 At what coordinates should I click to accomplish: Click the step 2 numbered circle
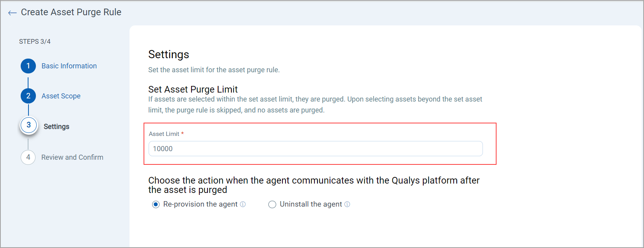point(28,96)
